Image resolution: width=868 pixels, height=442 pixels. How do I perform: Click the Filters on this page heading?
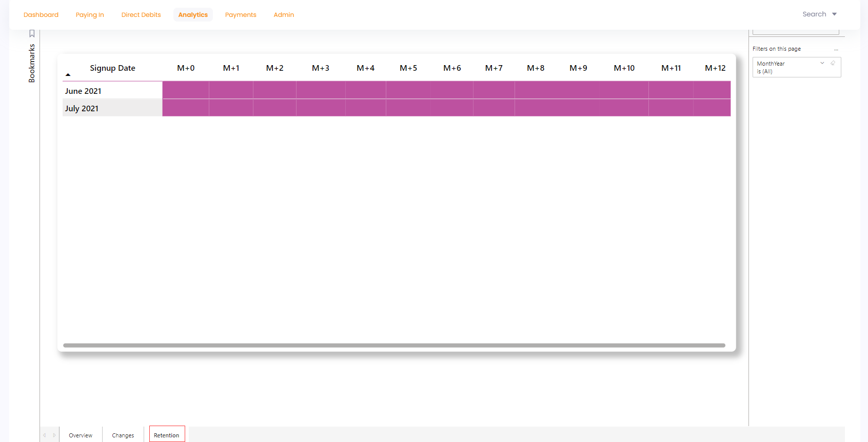tap(777, 49)
